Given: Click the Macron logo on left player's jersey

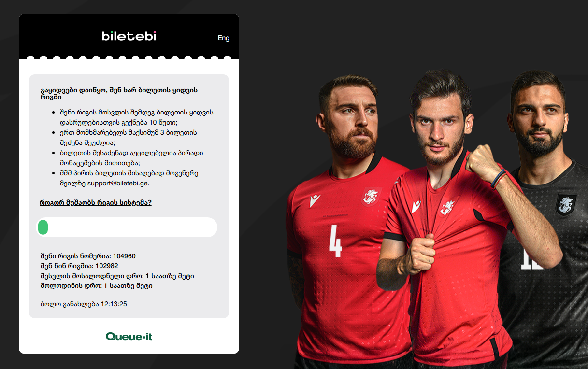Looking at the screenshot, I should (x=315, y=200).
